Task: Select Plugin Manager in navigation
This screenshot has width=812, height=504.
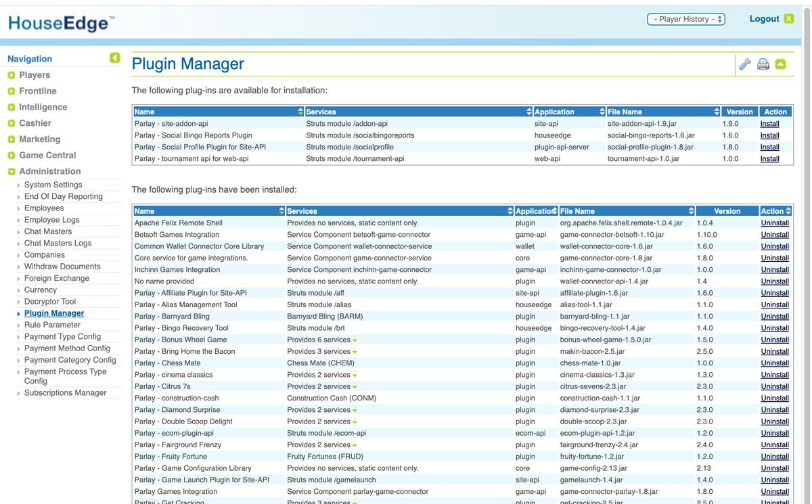Action: pos(54,313)
